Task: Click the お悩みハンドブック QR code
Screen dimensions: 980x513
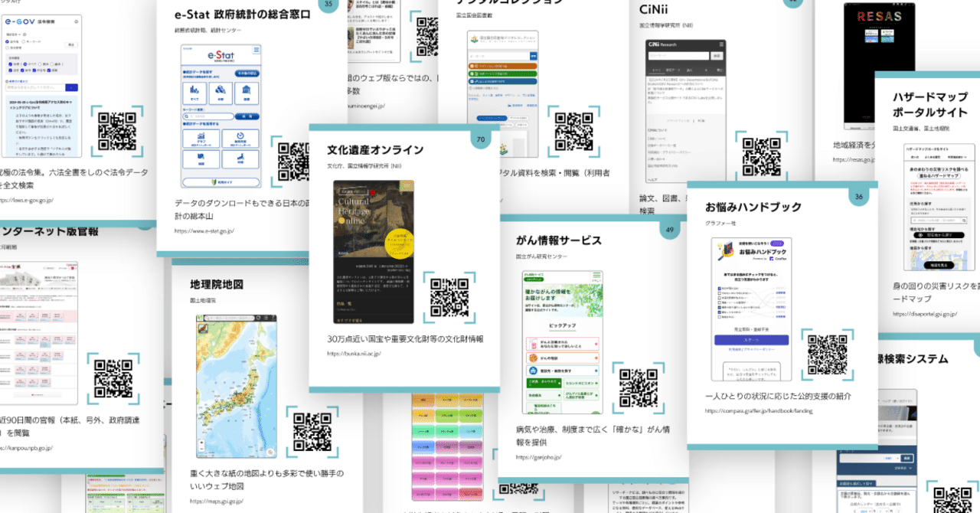Action: tap(828, 355)
